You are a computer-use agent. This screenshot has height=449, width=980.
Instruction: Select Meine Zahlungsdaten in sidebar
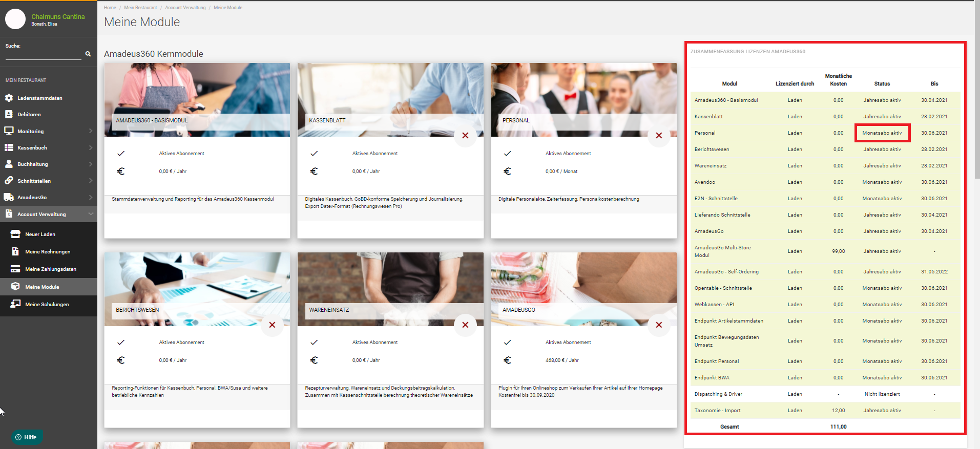(49, 269)
